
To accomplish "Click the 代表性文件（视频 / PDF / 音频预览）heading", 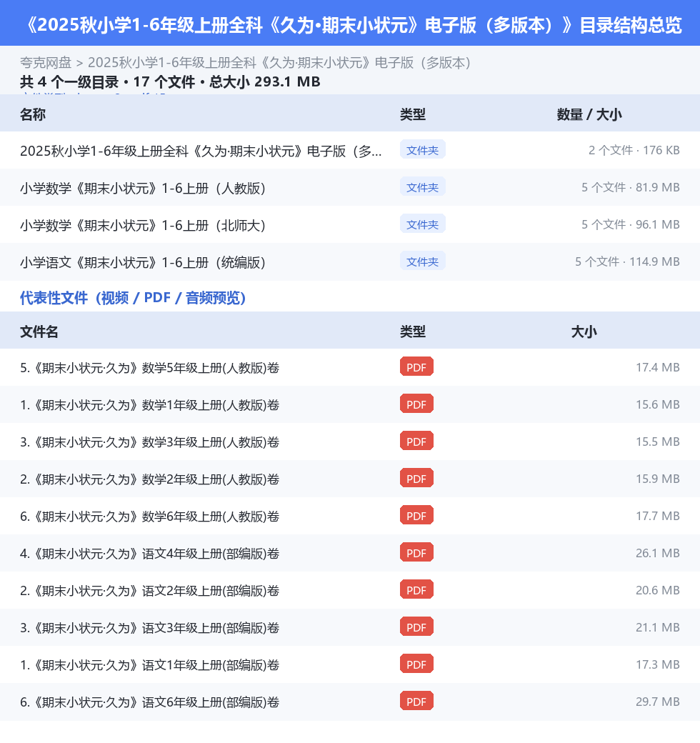I will point(133,298).
